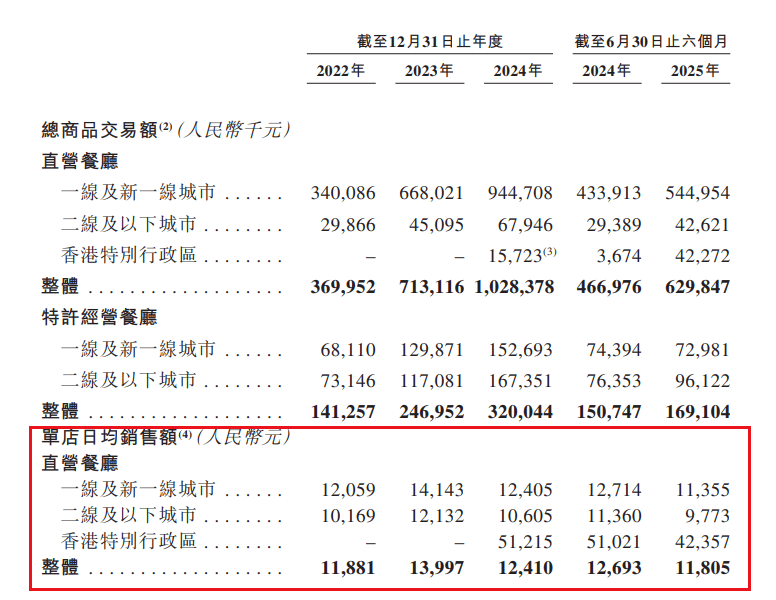Open footnote (4) next to 單店日均銷售額
Screen dimensions: 776x600
[x=184, y=433]
